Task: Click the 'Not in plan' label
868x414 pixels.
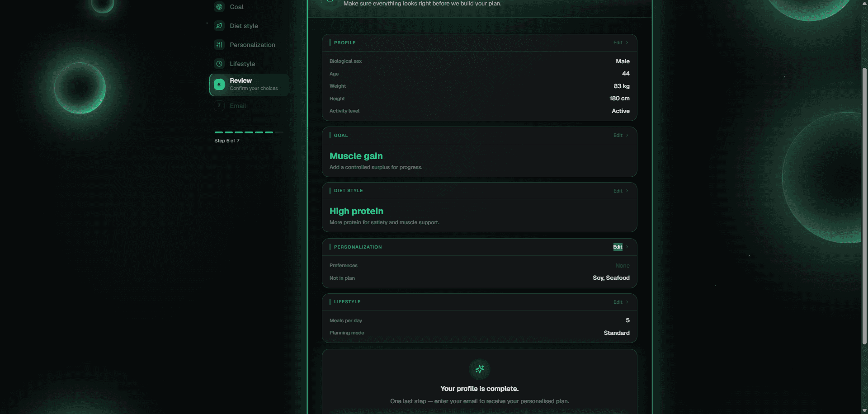Action: [x=342, y=278]
